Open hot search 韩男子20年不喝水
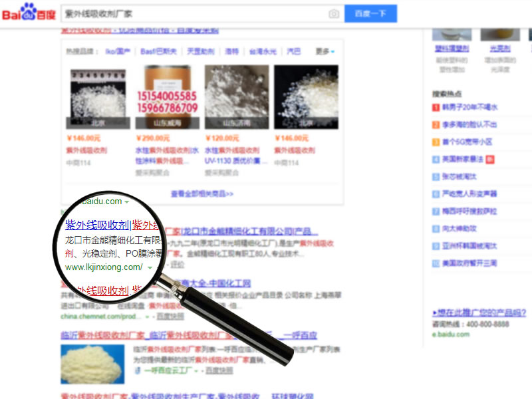Viewport: 532px width, 399px height. (x=470, y=108)
